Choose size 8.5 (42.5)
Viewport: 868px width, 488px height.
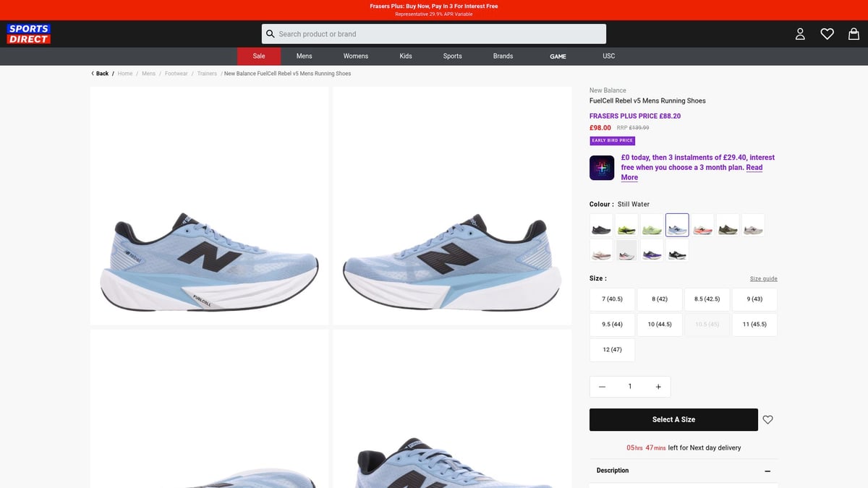pyautogui.click(x=707, y=299)
